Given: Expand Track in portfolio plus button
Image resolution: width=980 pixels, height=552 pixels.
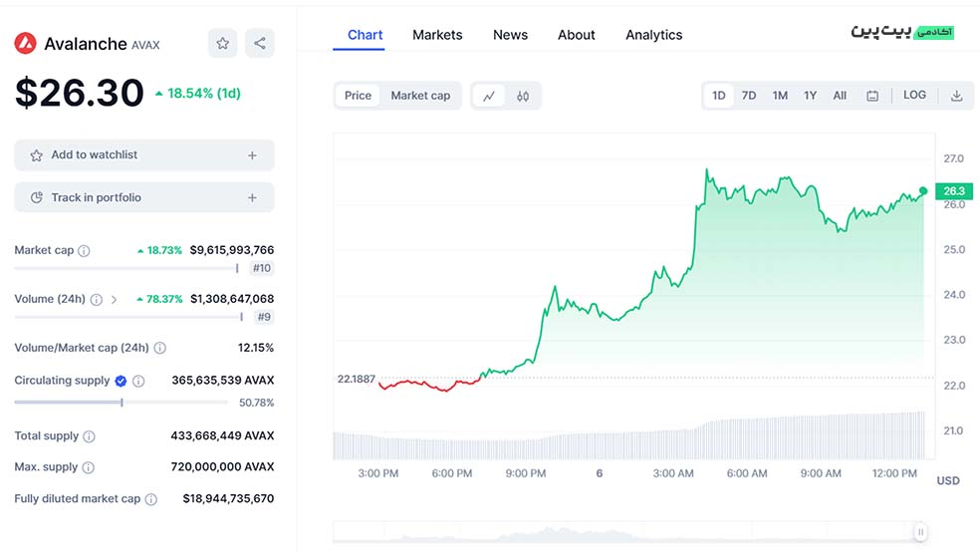Looking at the screenshot, I should 252,198.
